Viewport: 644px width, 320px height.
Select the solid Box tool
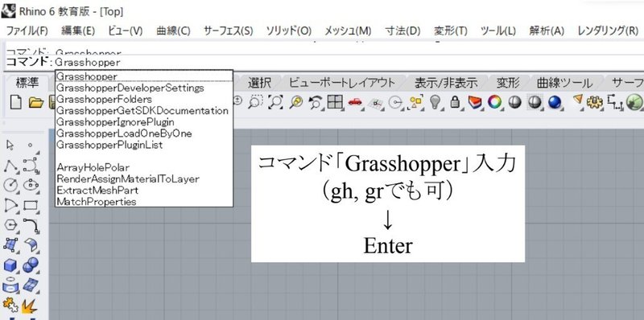(10, 265)
